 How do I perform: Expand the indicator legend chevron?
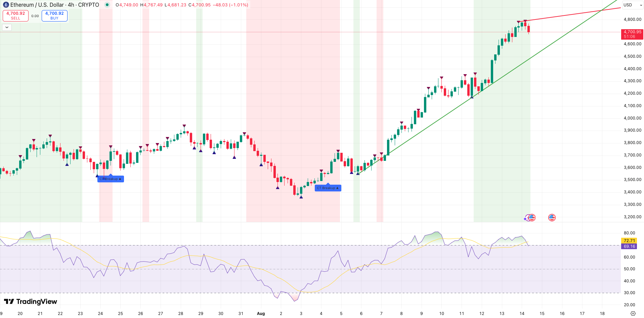pyautogui.click(x=7, y=27)
